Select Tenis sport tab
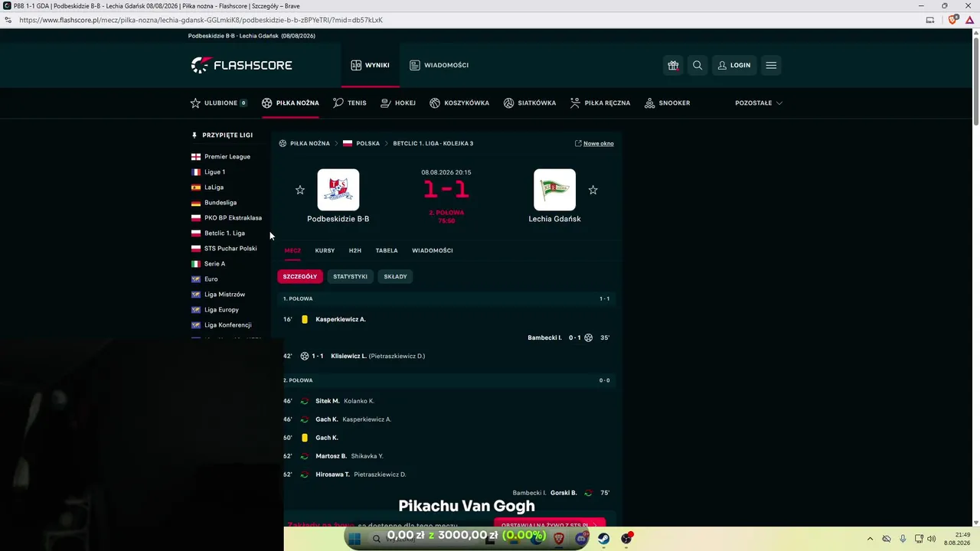The width and height of the screenshot is (980, 551). (x=350, y=103)
